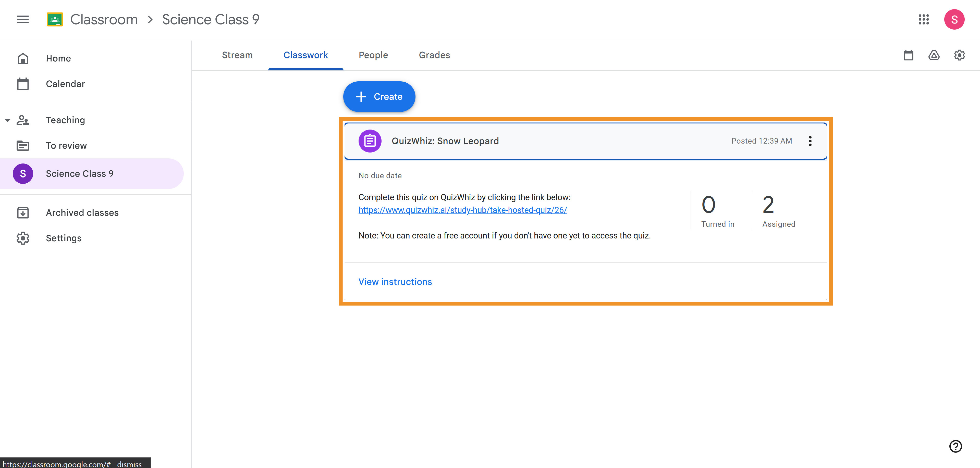Viewport: 980px width, 468px height.
Task: Click the note about creating a free account
Action: tap(505, 236)
